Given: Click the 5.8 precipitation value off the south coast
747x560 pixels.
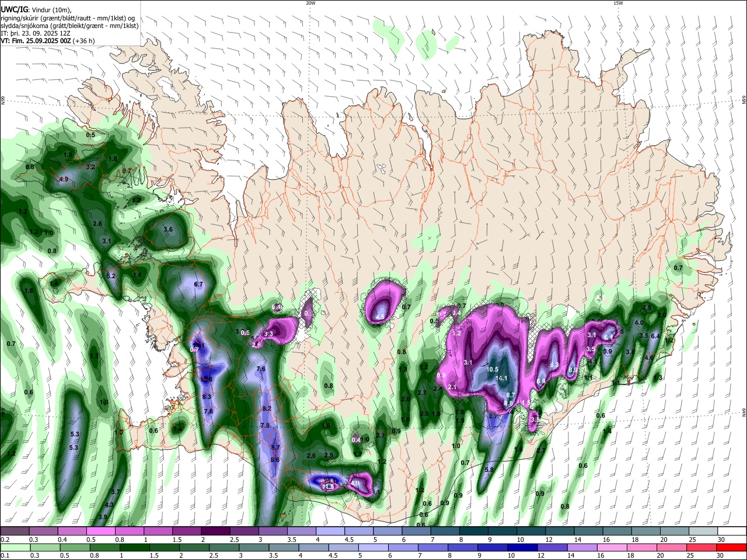Looking at the screenshot, I should point(489,470).
